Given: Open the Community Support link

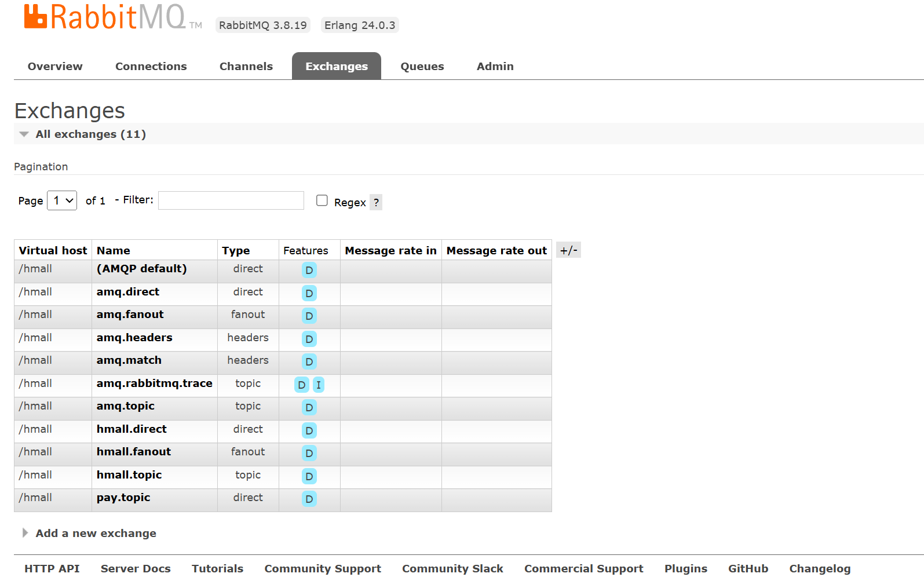Looking at the screenshot, I should [323, 569].
